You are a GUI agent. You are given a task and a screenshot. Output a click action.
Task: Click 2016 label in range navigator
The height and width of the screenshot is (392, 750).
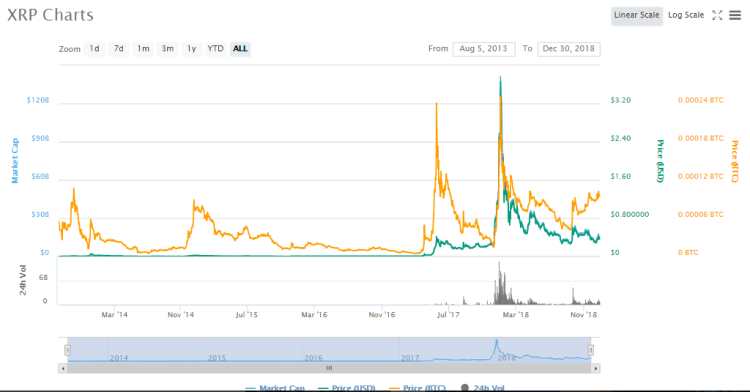tap(313, 358)
